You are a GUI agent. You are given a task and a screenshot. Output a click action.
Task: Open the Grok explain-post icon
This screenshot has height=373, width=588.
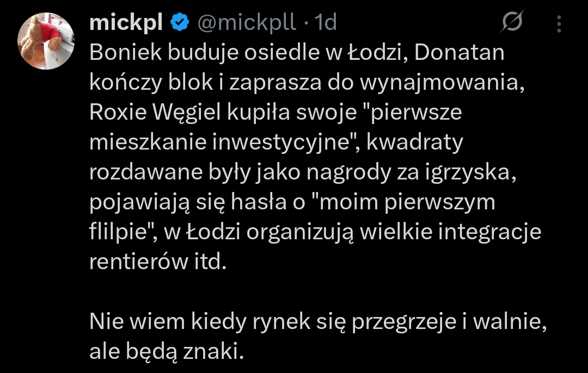pos(512,22)
